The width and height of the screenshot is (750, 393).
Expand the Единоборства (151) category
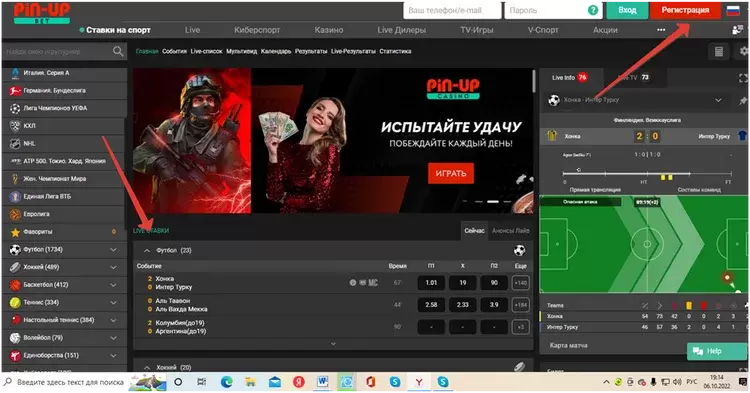point(113,356)
